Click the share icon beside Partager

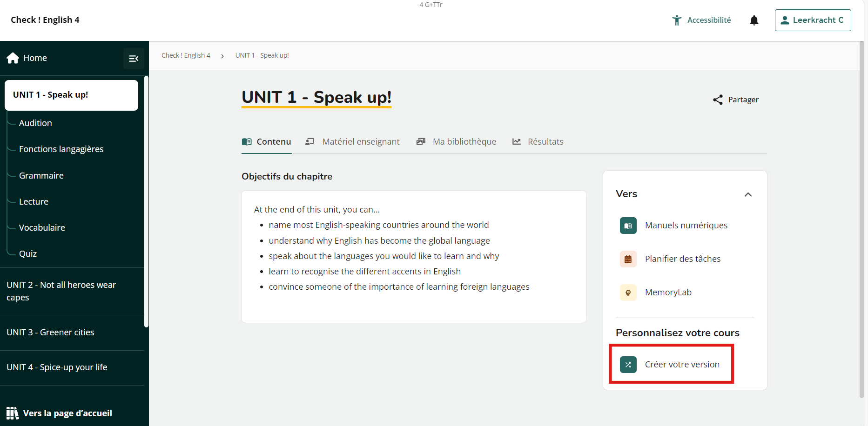click(x=718, y=100)
